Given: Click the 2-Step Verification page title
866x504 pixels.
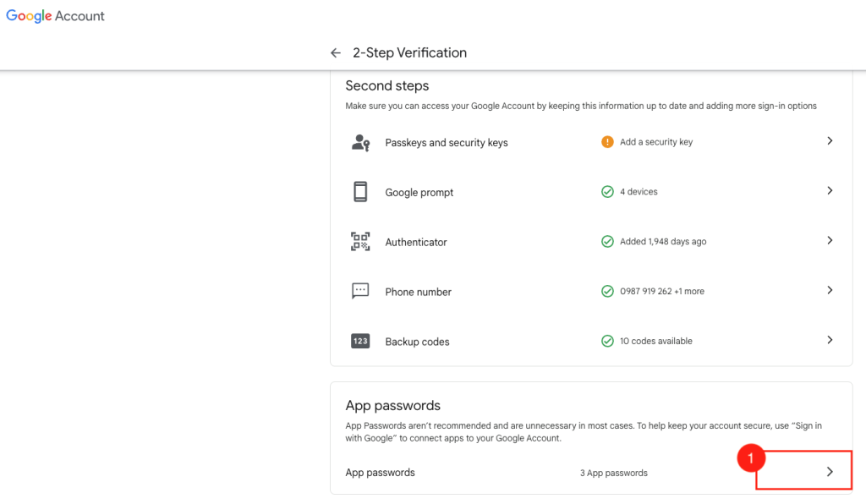Looking at the screenshot, I should pyautogui.click(x=409, y=52).
